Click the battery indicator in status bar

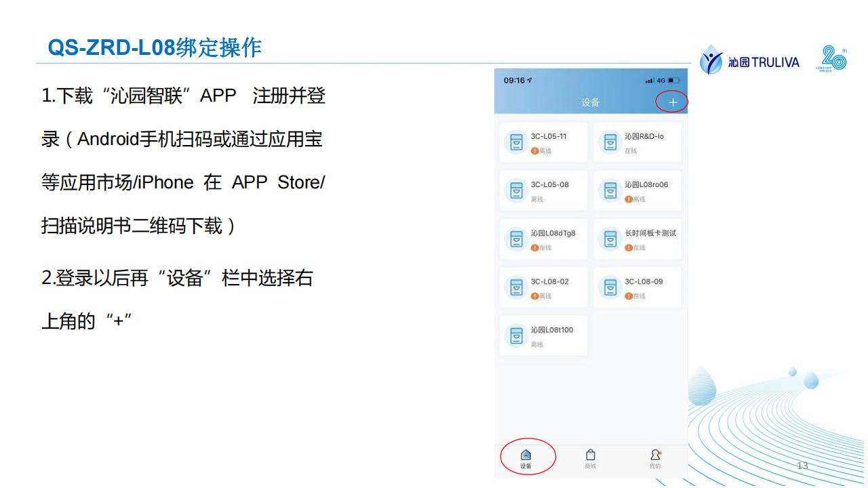point(673,81)
